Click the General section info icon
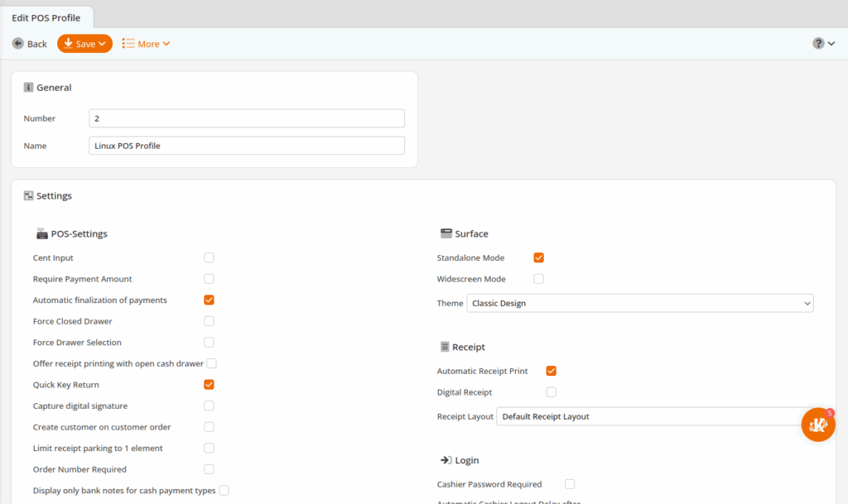The width and height of the screenshot is (848, 504). click(28, 87)
